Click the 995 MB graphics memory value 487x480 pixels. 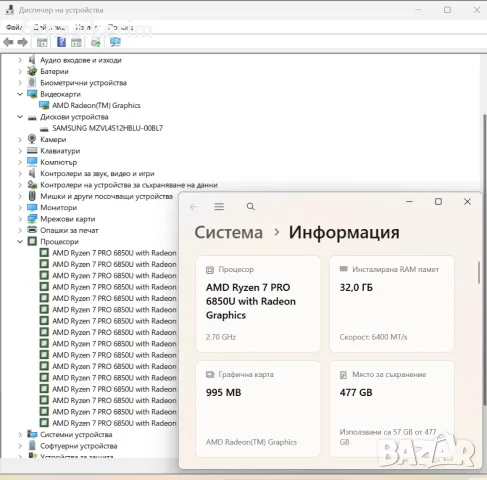point(223,392)
